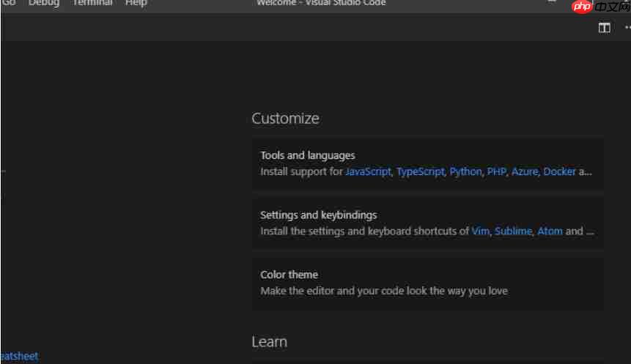631x364 pixels.
Task: Install Vim keybindings via the link
Action: click(480, 231)
